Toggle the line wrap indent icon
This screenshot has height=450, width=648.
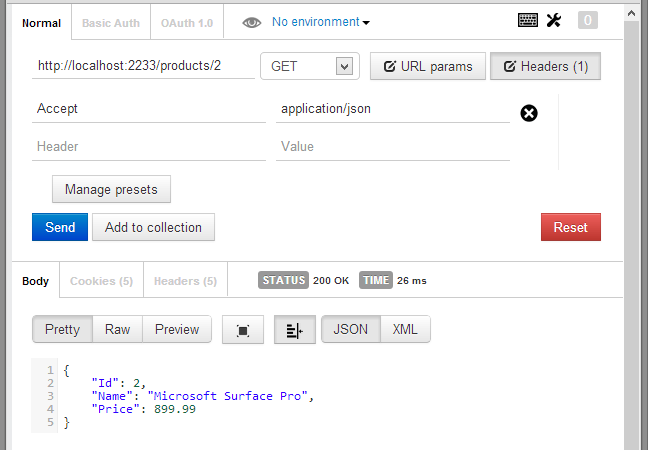[x=295, y=330]
